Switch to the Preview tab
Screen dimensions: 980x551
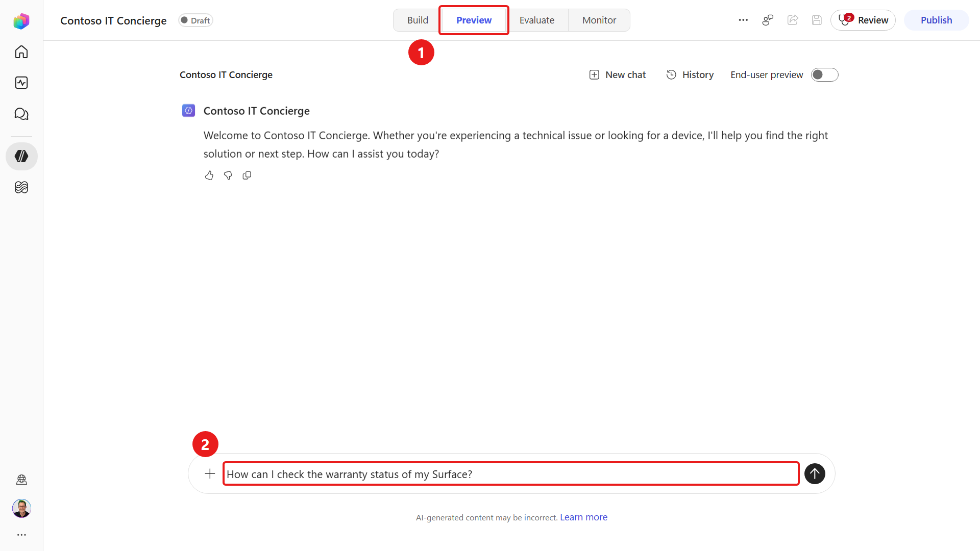(x=474, y=20)
